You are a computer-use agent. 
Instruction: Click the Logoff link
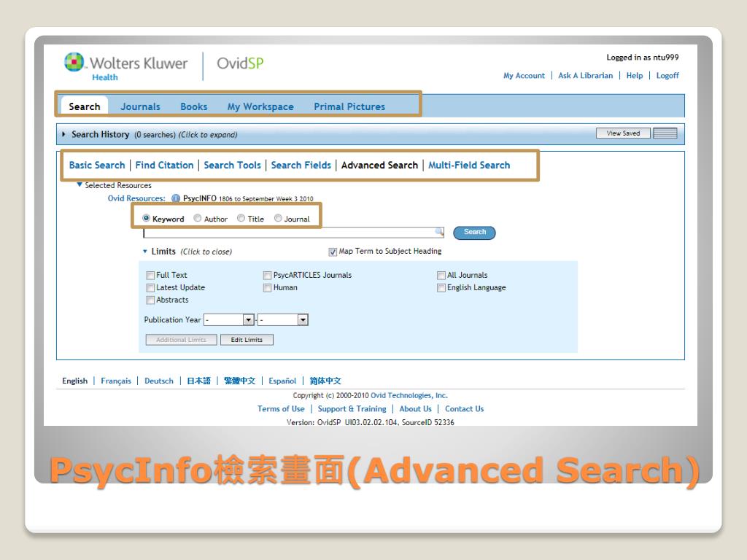click(667, 76)
